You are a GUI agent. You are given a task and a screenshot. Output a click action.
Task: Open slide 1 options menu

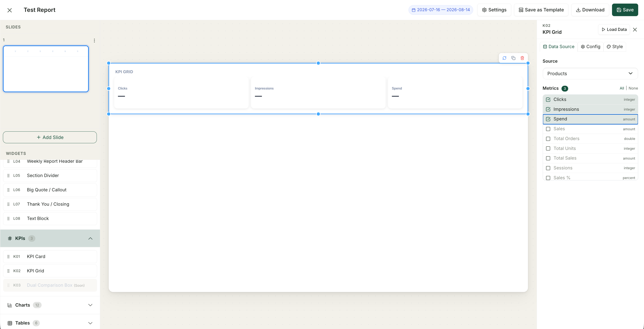pos(94,41)
